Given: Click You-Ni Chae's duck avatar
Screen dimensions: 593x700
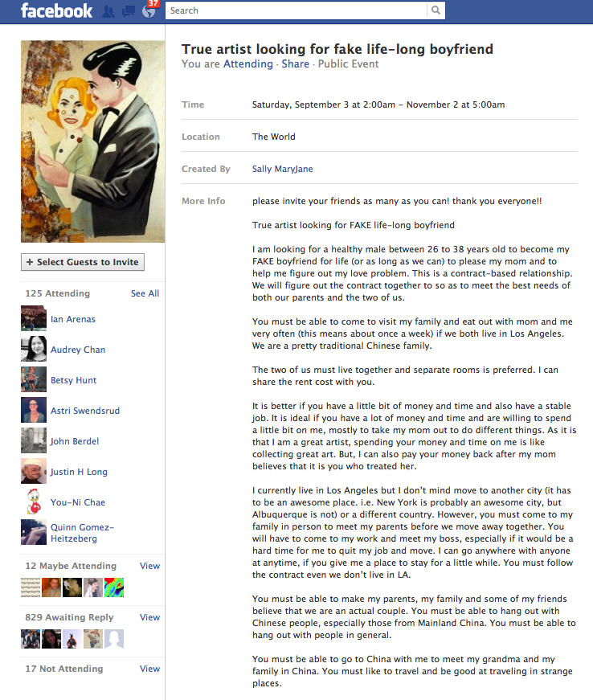Looking at the screenshot, I should [x=34, y=501].
